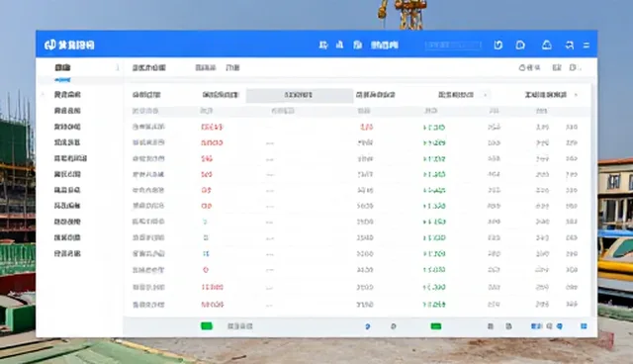Open the round chat bubble icon in header
The width and height of the screenshot is (633, 364).
click(x=520, y=45)
